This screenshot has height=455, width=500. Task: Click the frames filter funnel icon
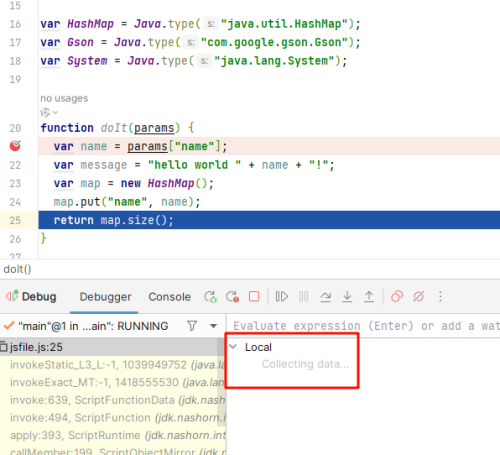tap(192, 326)
